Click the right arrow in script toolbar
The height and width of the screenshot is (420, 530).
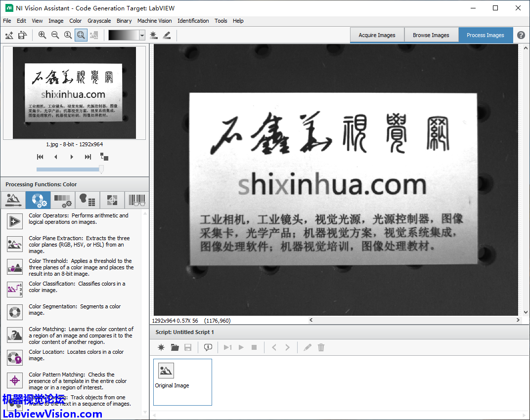click(287, 347)
